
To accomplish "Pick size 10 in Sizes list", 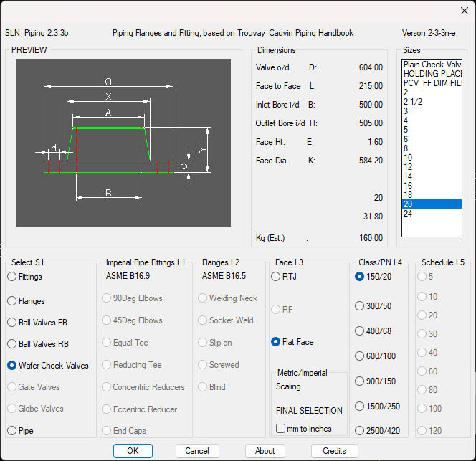I will (432, 158).
